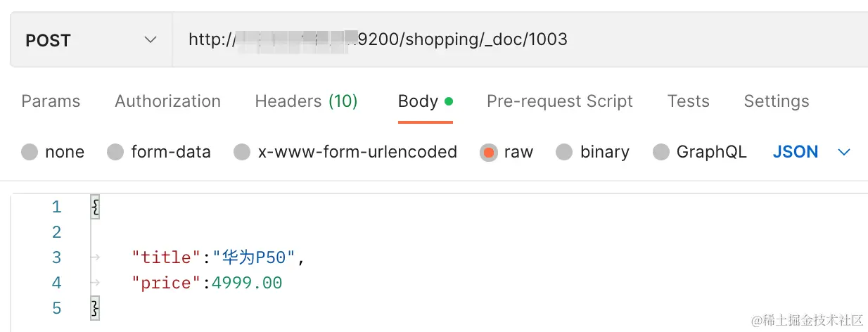Open the POST method dropdown
868x332 pixels.
click(x=91, y=40)
